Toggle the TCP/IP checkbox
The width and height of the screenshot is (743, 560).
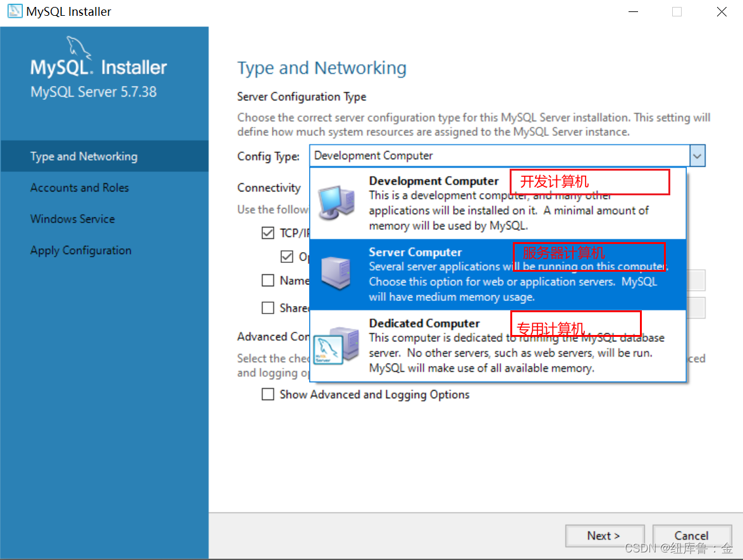(x=267, y=233)
